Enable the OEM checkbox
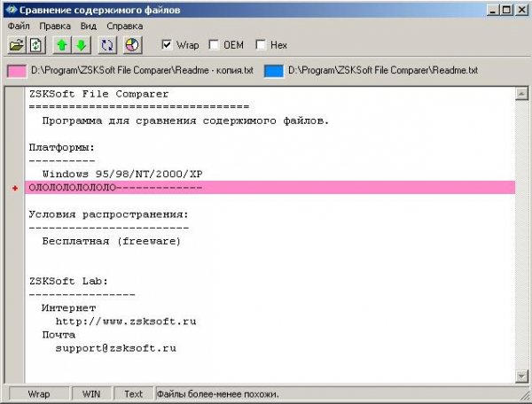 (214, 44)
